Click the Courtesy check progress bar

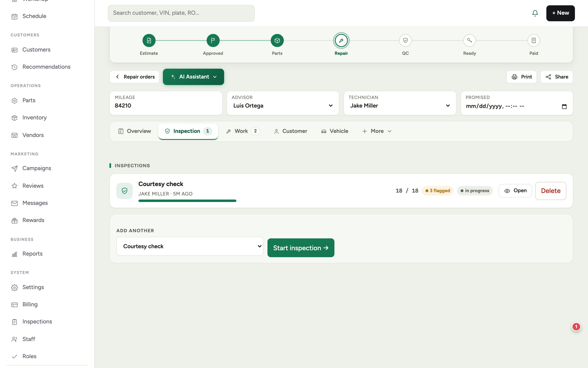[187, 201]
